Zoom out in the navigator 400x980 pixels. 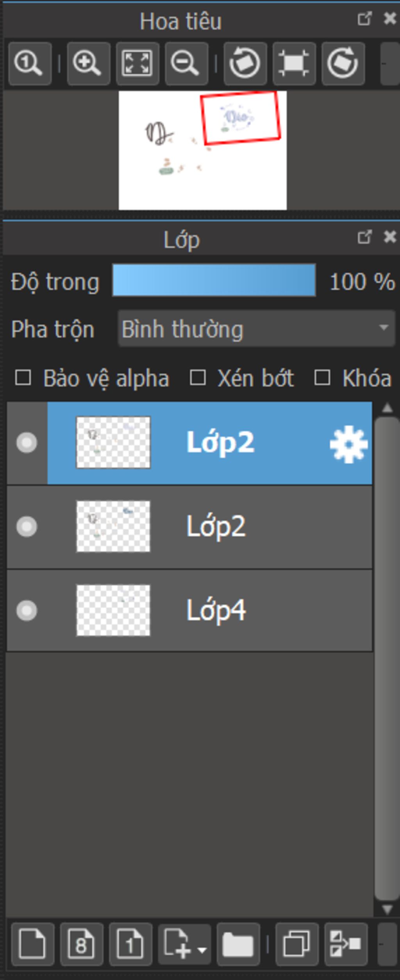coord(186,63)
